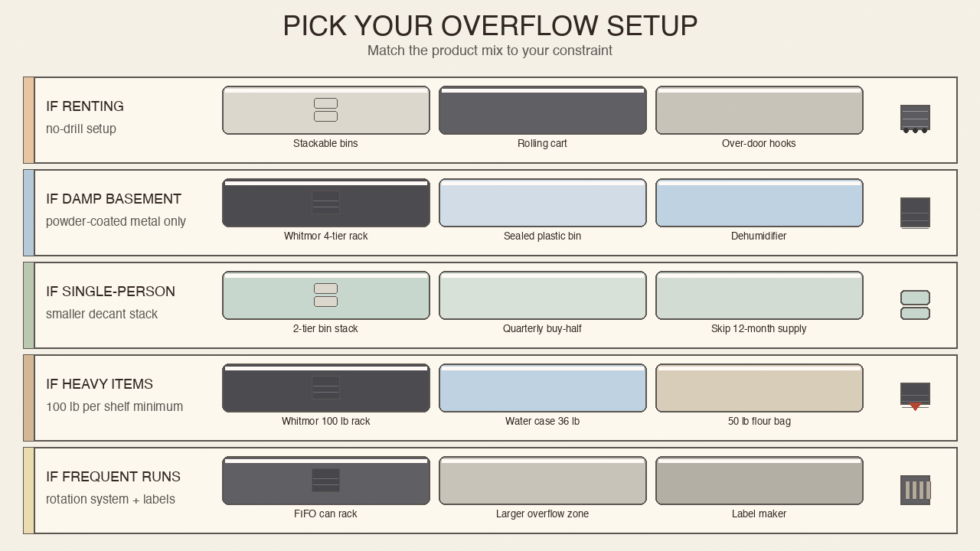Select the Dehumidifier product card
The height and width of the screenshot is (551, 980).
pos(759,203)
